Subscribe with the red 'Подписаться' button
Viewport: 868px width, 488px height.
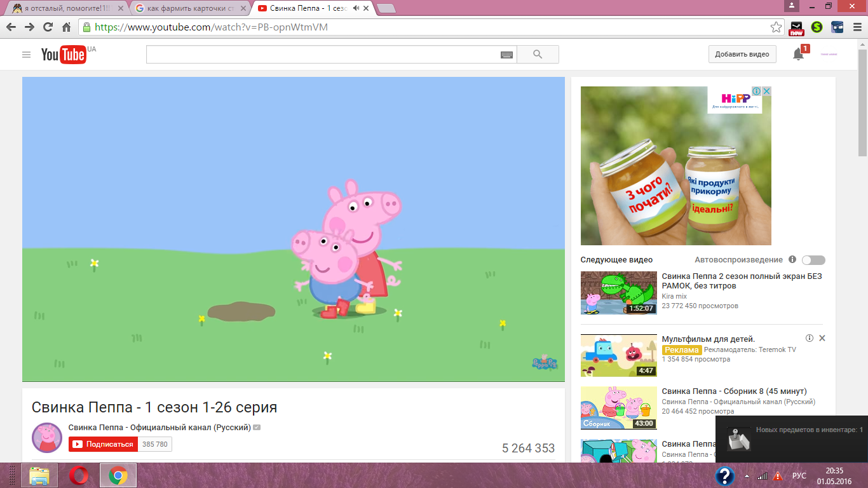click(103, 444)
